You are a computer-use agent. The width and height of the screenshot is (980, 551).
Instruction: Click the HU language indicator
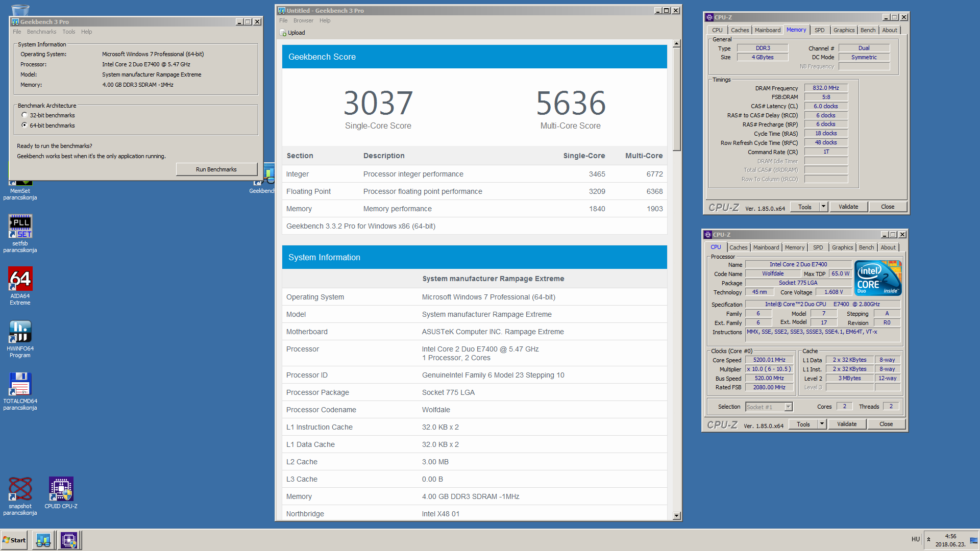point(915,539)
